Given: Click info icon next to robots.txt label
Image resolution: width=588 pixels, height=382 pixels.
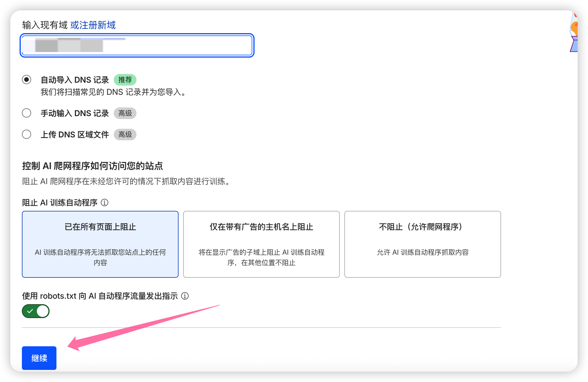Looking at the screenshot, I should click(x=185, y=296).
